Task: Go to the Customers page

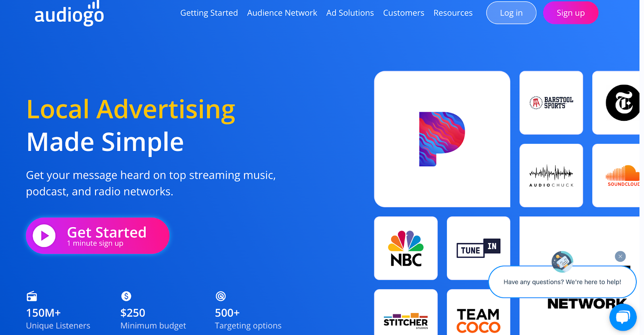Action: [x=404, y=13]
